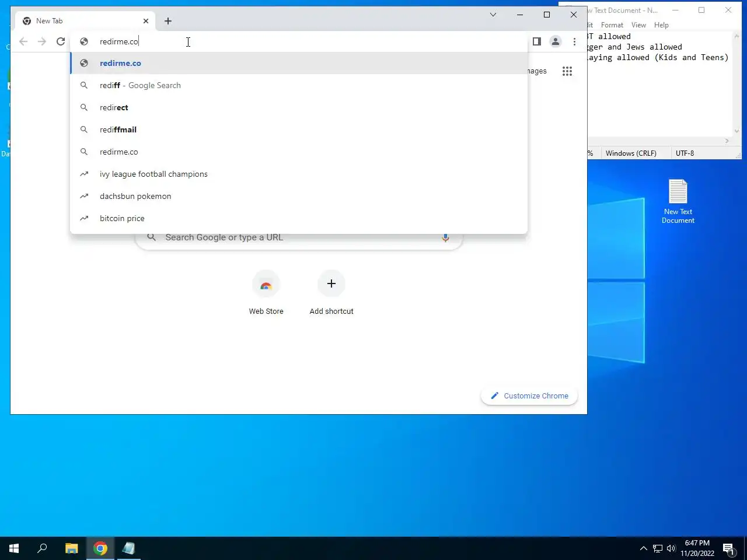Click the voice search microphone icon
The width and height of the screenshot is (747, 560).
coord(445,237)
